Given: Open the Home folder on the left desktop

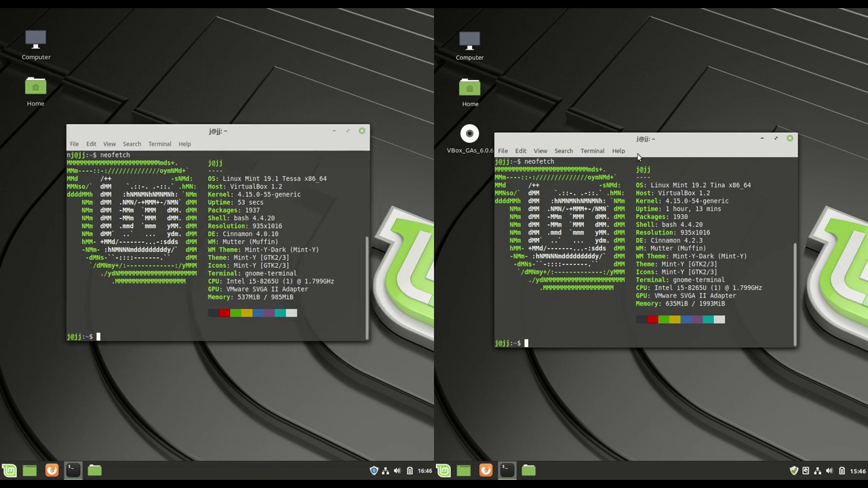Looking at the screenshot, I should [x=36, y=91].
